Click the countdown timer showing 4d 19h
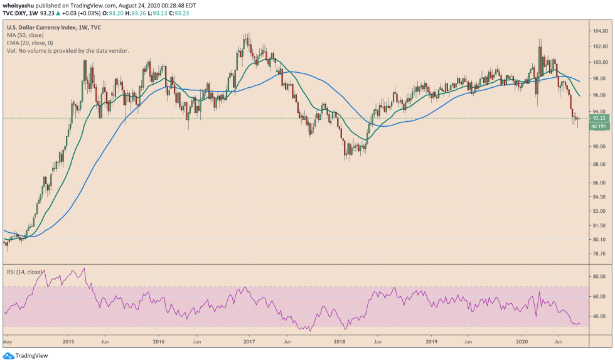 pos(598,127)
